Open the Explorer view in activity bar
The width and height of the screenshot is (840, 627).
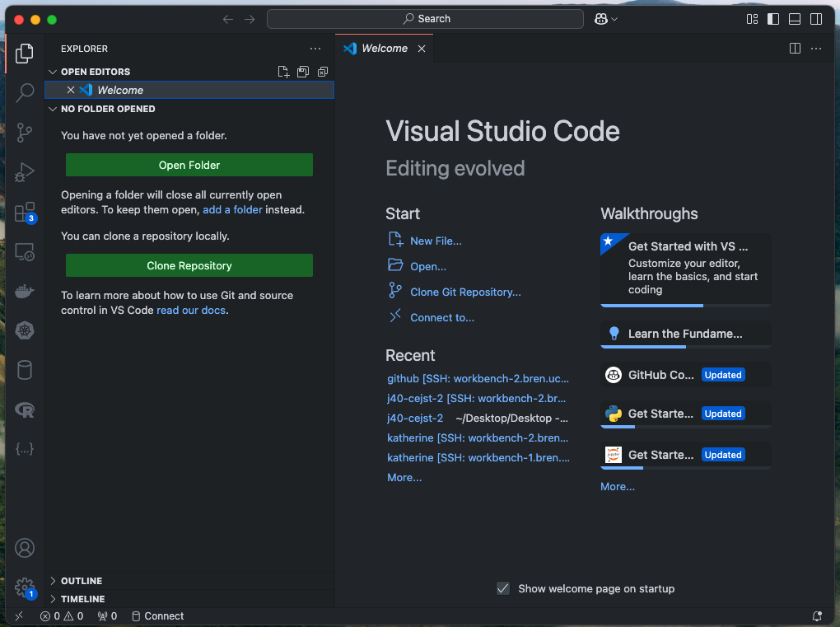(24, 53)
